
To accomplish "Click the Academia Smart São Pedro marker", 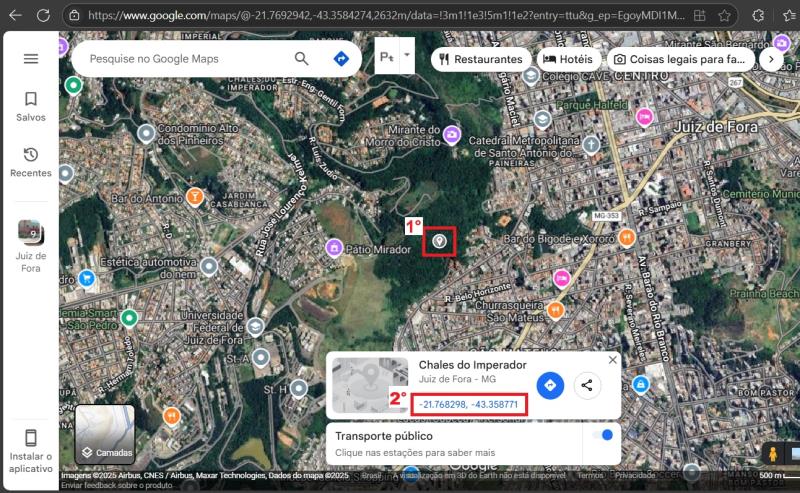I will [x=129, y=318].
